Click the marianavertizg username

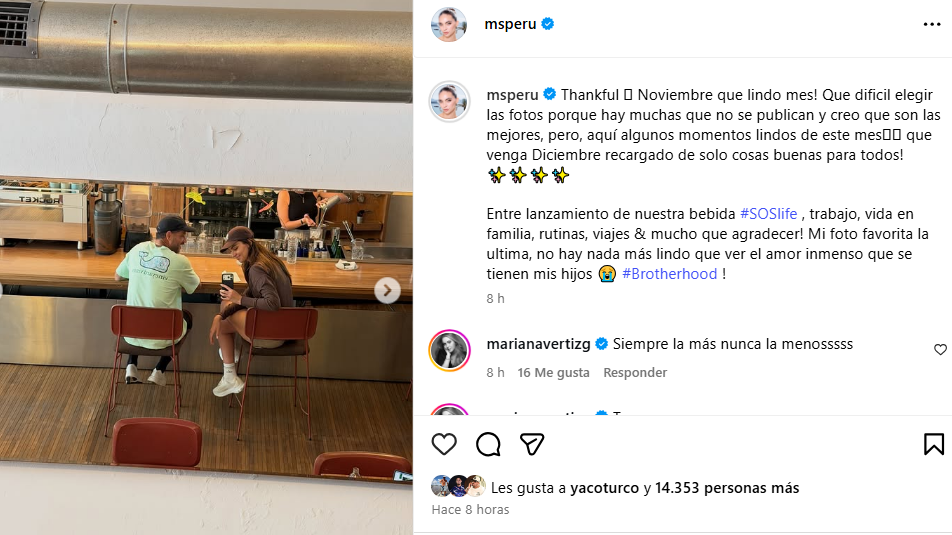(538, 344)
